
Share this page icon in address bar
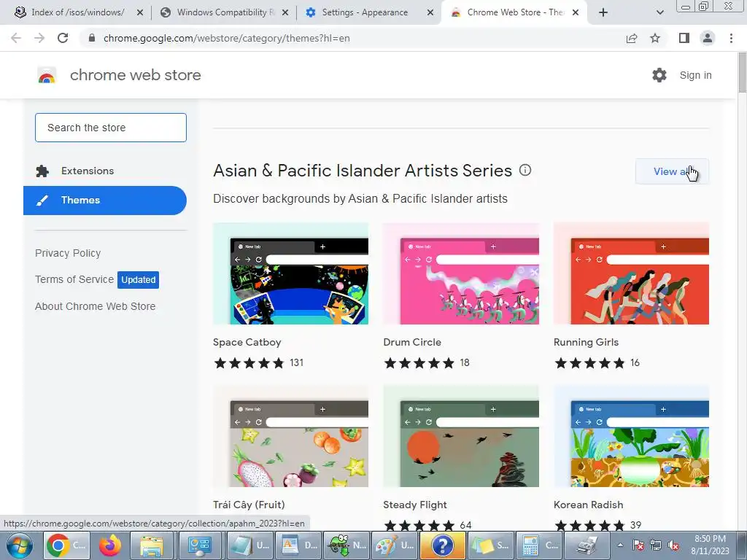[632, 38]
